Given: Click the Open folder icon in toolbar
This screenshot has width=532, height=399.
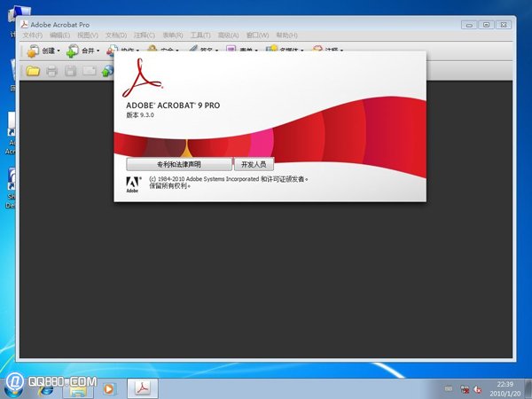Looking at the screenshot, I should pos(33,71).
